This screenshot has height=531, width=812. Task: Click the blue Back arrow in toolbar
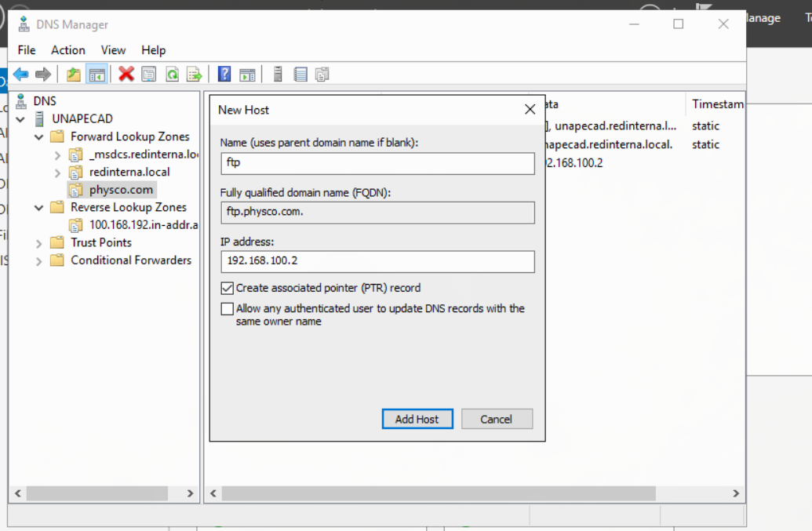20,74
